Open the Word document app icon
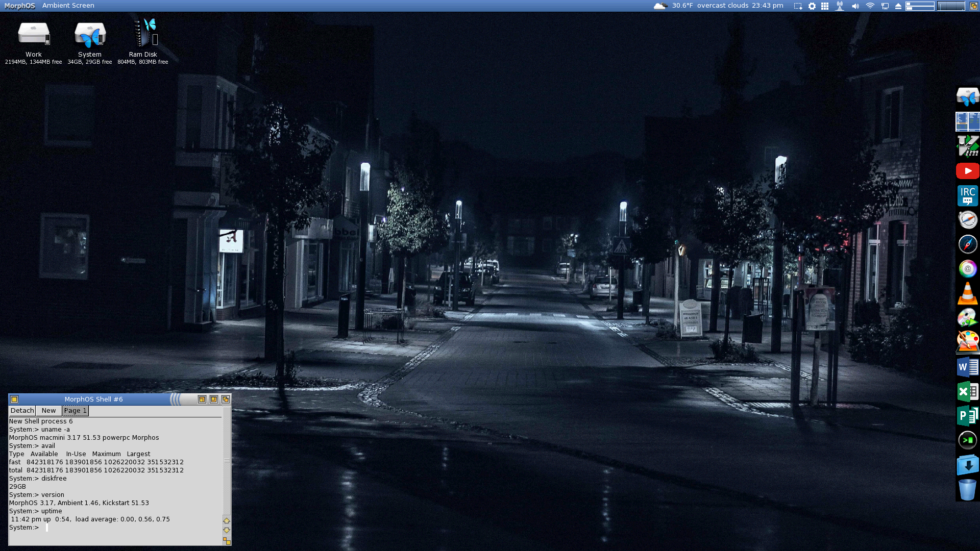Screen dimensions: 980x551 point(967,367)
